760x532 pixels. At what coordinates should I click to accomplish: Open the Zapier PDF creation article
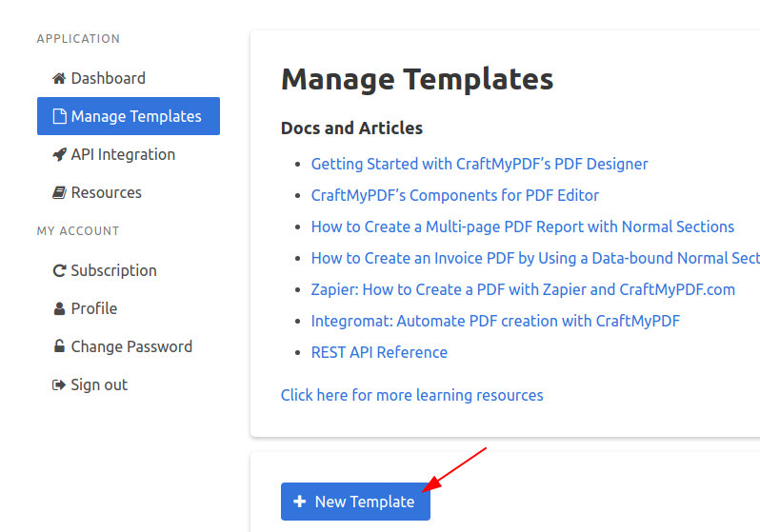coord(523,289)
